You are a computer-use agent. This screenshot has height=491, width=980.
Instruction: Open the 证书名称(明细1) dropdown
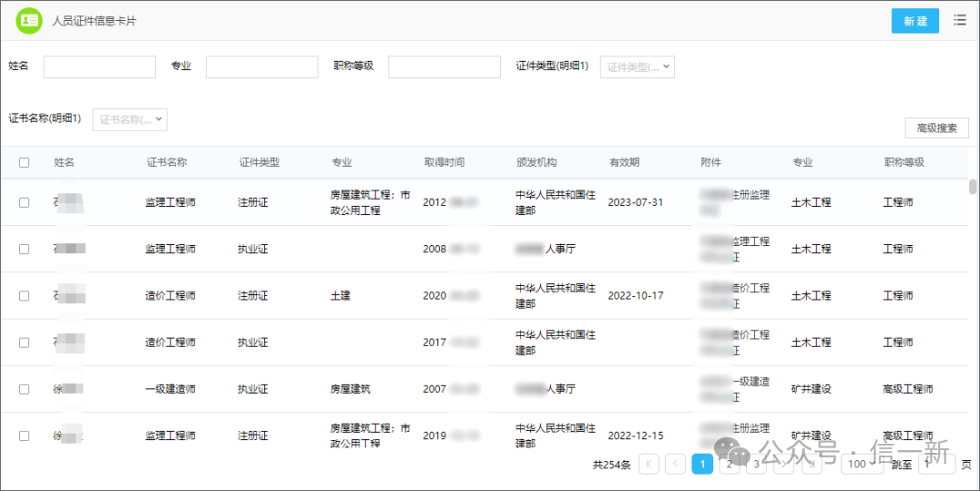pyautogui.click(x=130, y=120)
